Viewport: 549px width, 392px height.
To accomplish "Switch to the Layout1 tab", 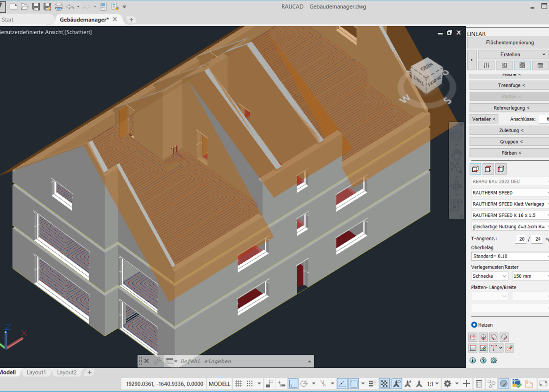I will pyautogui.click(x=36, y=372).
